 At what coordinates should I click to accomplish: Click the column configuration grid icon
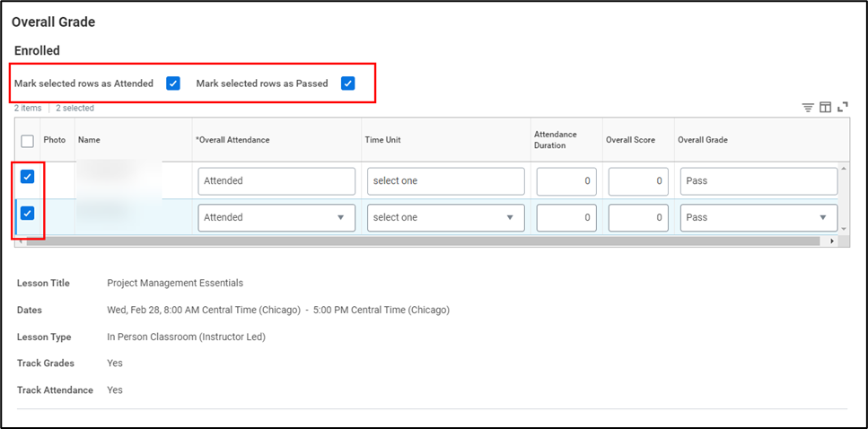pos(825,108)
